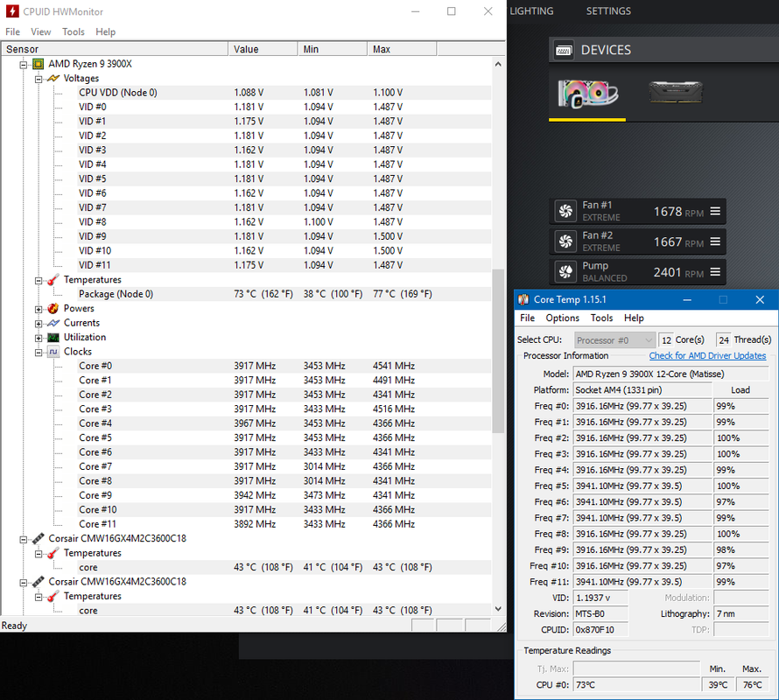
Task: Click the AMD Ryzen 9 3900X CPU chip icon
Action: tap(38, 64)
